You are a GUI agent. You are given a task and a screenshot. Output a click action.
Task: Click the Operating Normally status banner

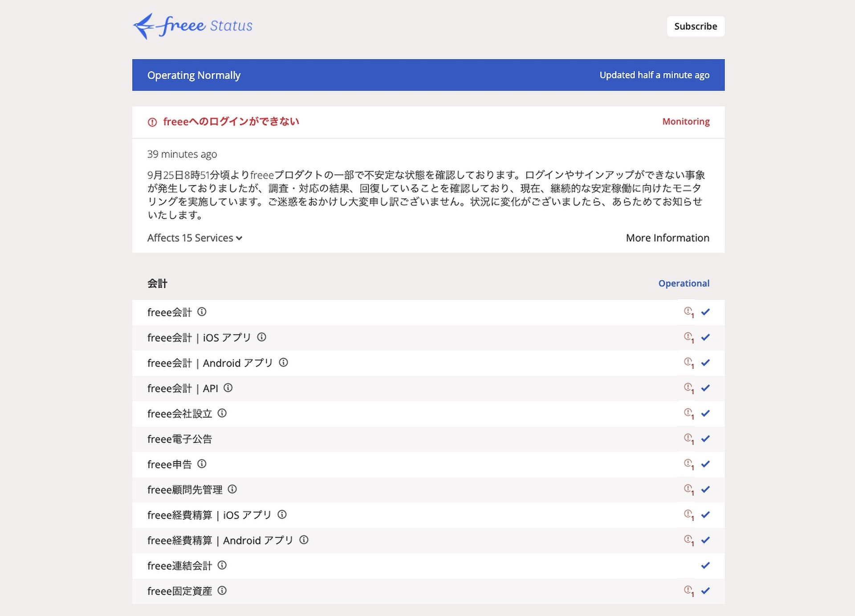428,75
